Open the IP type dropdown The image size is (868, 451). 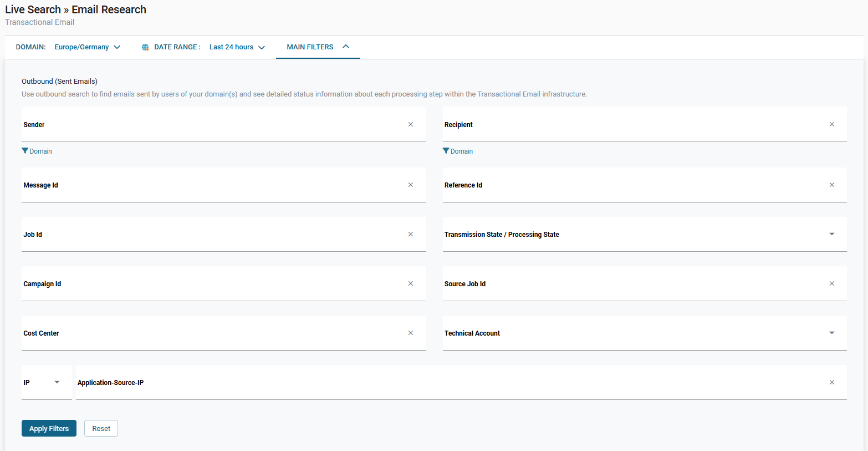57,382
